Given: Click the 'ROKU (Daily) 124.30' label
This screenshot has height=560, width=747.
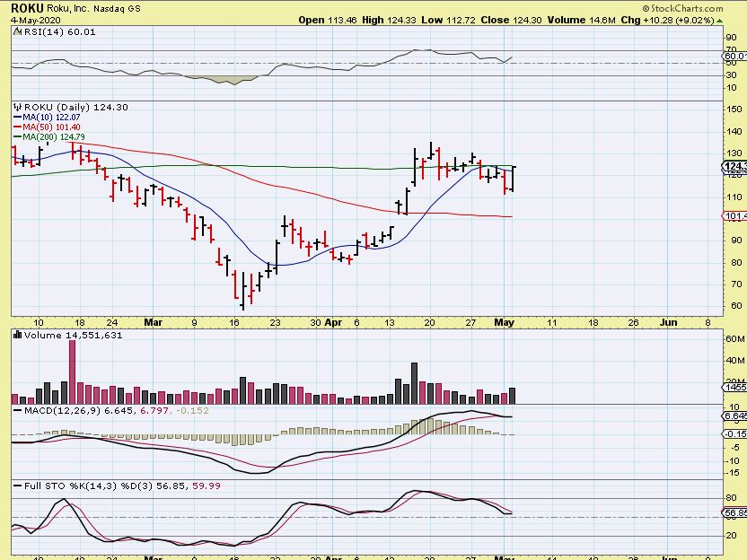Looking at the screenshot, I should 76,107.
